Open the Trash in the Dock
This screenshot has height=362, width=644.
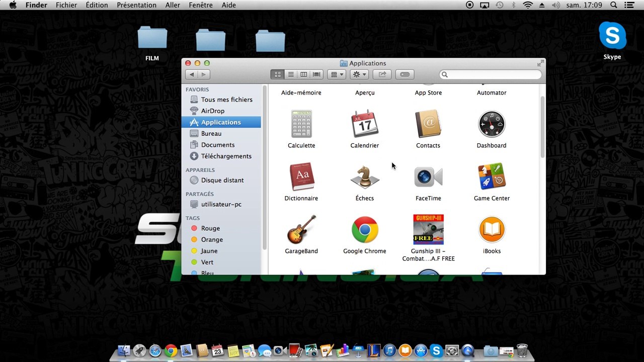[x=522, y=351]
